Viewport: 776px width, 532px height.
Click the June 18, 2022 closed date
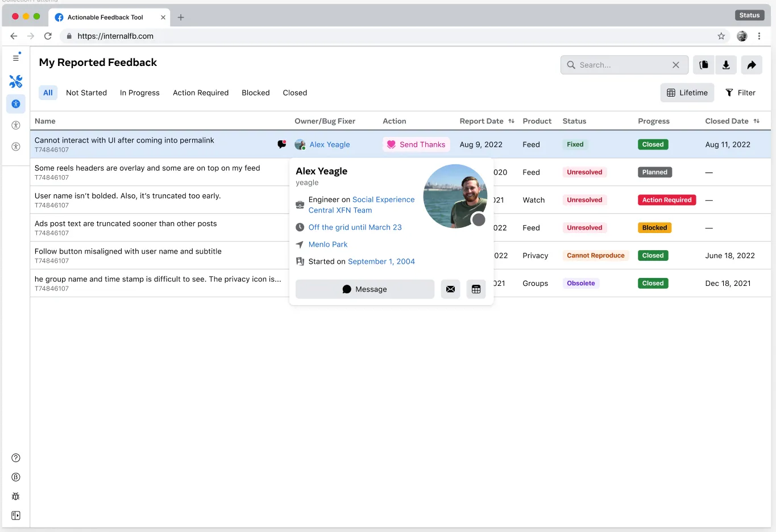730,256
